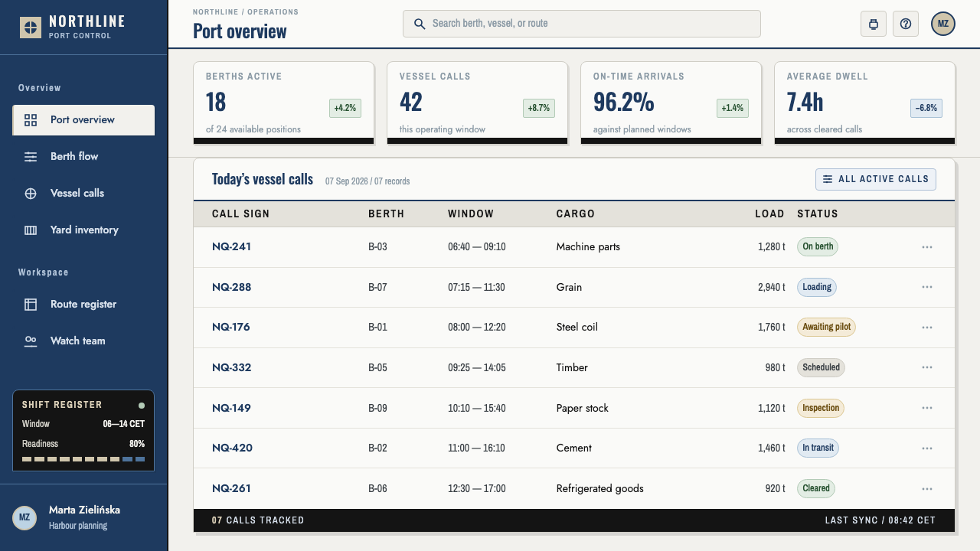Open Yard inventory from sidebar

pos(83,230)
